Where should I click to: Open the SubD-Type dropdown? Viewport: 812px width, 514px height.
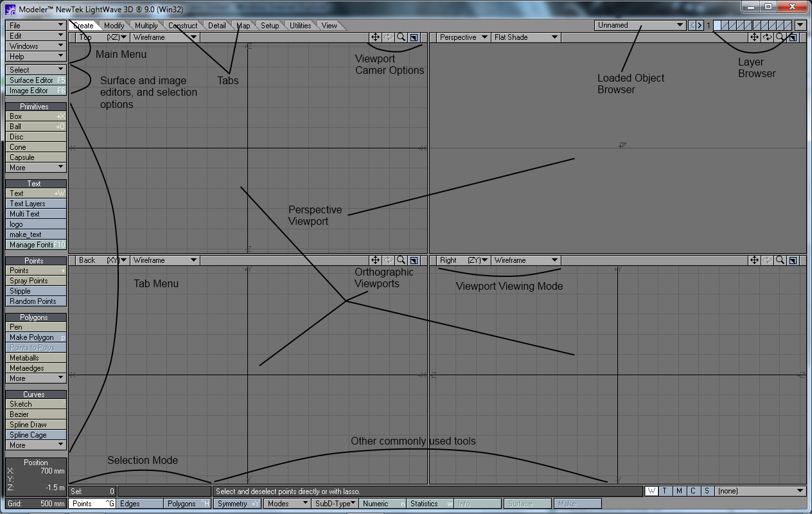[335, 504]
